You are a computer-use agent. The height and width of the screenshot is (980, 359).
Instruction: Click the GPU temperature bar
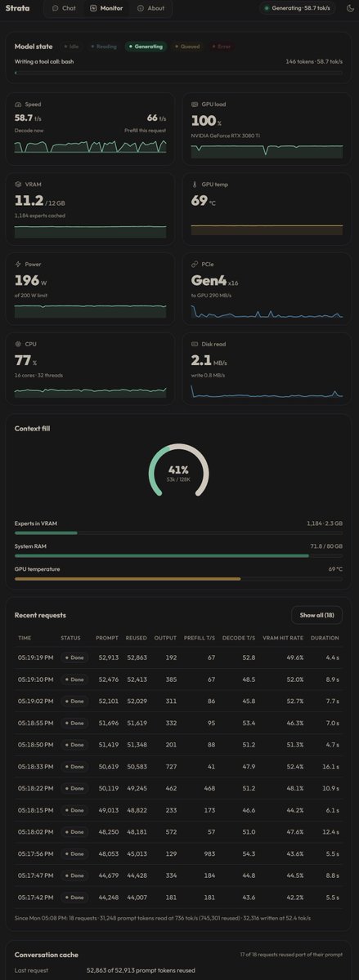click(179, 578)
